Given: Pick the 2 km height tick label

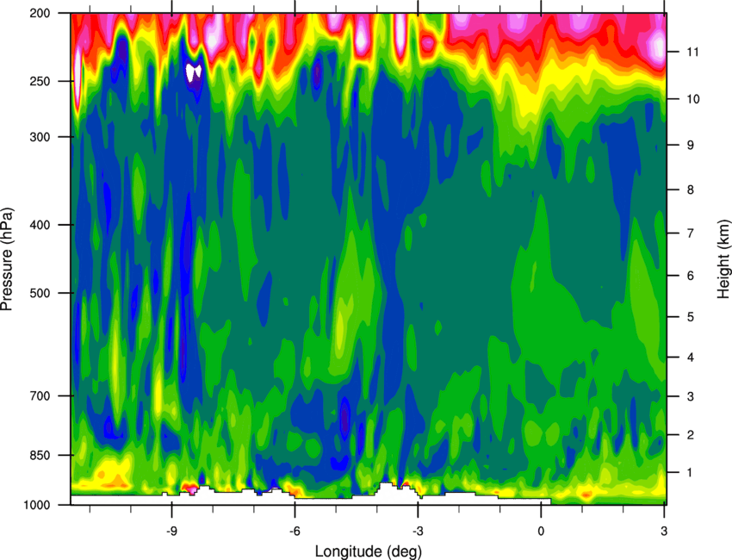Looking at the screenshot, I should tap(690, 435).
